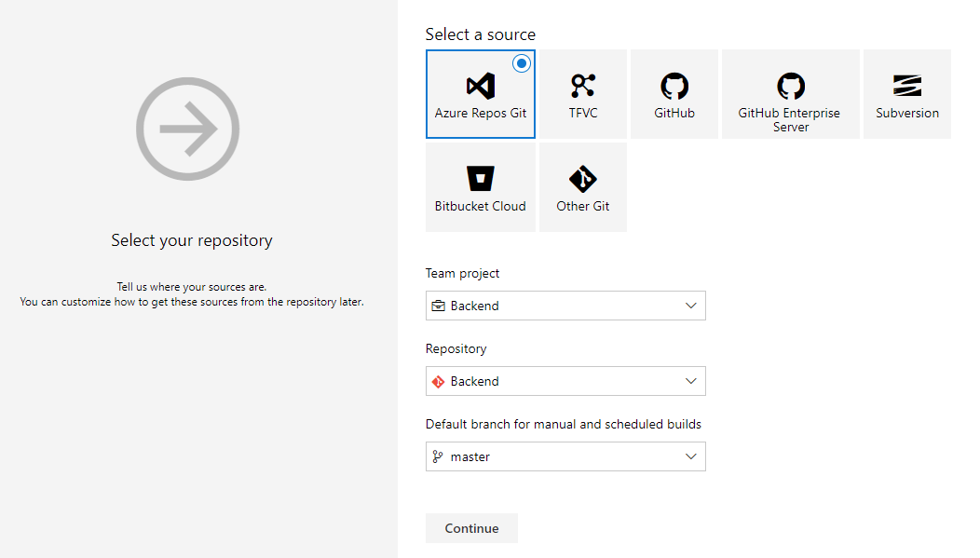Choose the TFVC source icon
This screenshot has height=558, width=980.
[x=582, y=86]
